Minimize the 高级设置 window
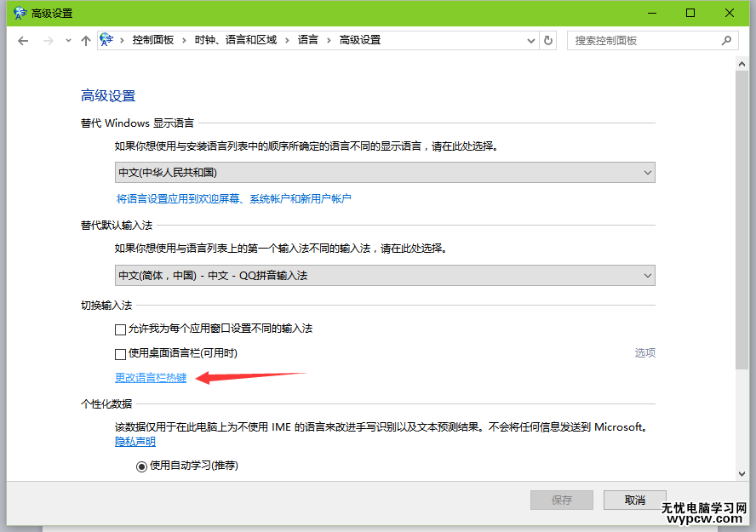This screenshot has width=756, height=532. [652, 13]
